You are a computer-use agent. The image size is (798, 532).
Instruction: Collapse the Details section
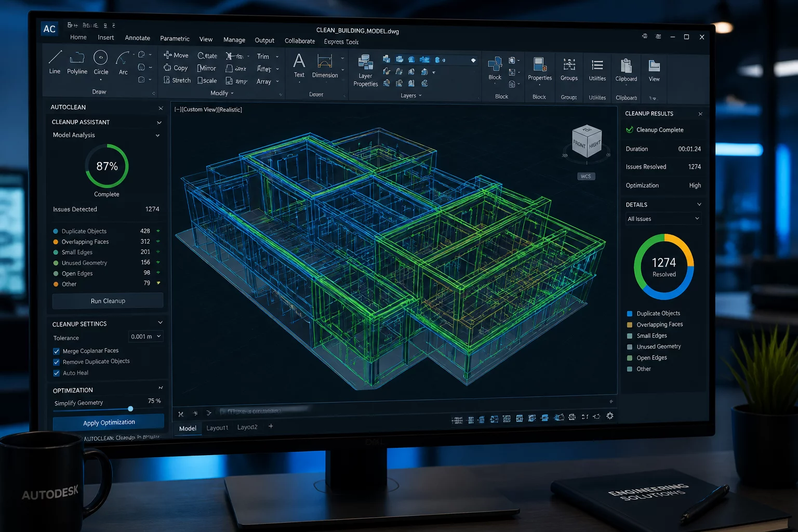click(699, 204)
